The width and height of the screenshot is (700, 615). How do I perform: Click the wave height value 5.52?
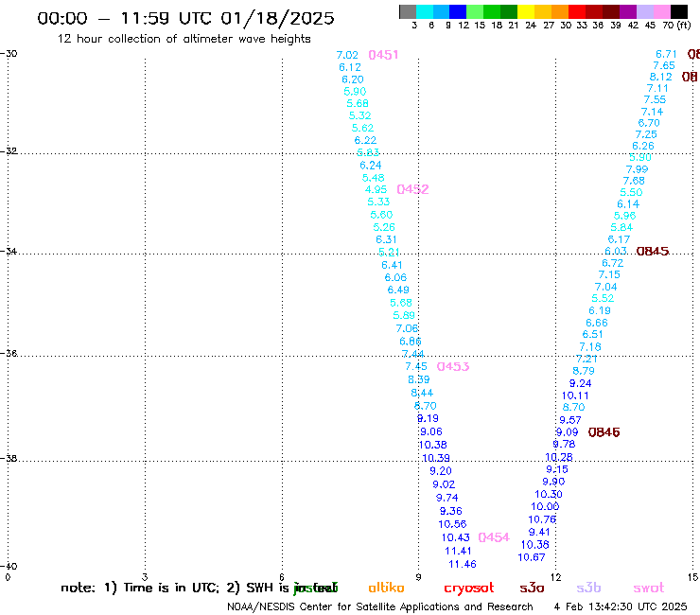tap(603, 298)
